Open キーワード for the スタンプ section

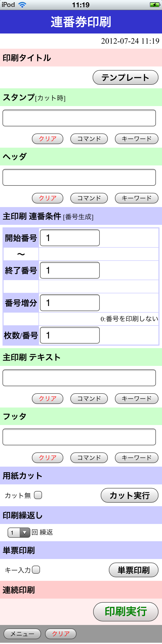(137, 139)
